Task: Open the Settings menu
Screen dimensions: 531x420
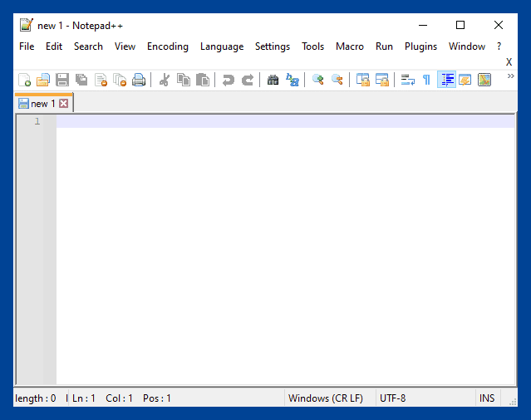Action: tap(273, 46)
